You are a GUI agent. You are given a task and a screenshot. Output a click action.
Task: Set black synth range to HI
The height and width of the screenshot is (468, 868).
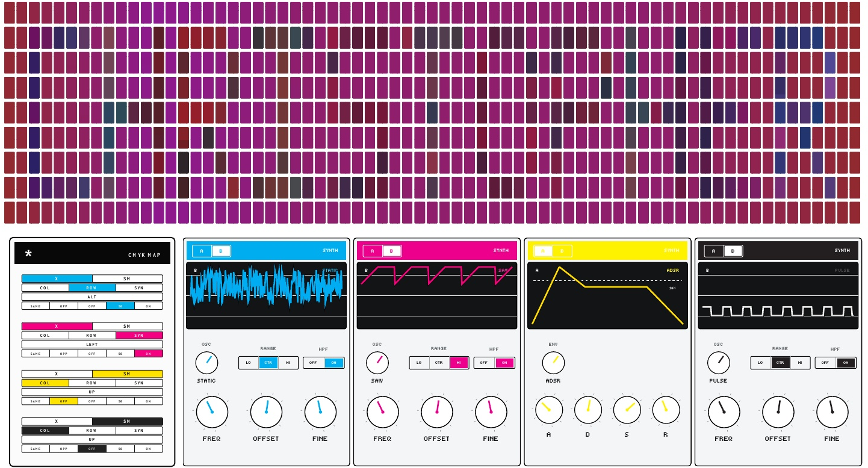(799, 363)
